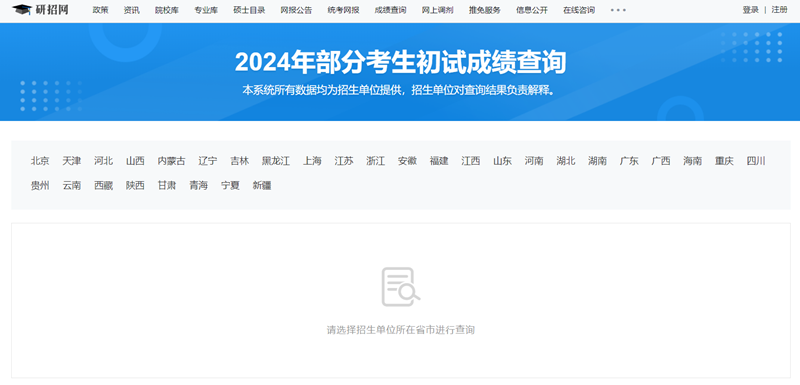
Task: Choose 江苏 in region list
Action: point(344,161)
